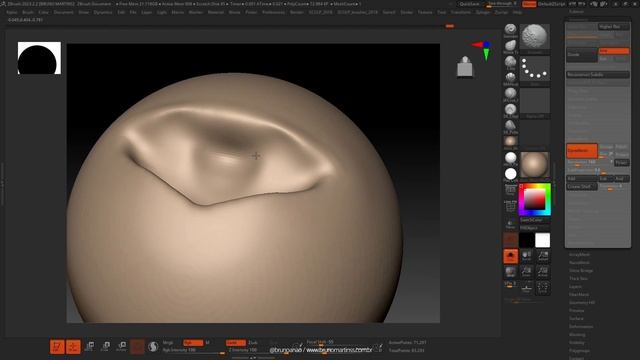Expand the NanoMesh subpalette
Viewport: 640px width, 360px height.
coord(580,263)
